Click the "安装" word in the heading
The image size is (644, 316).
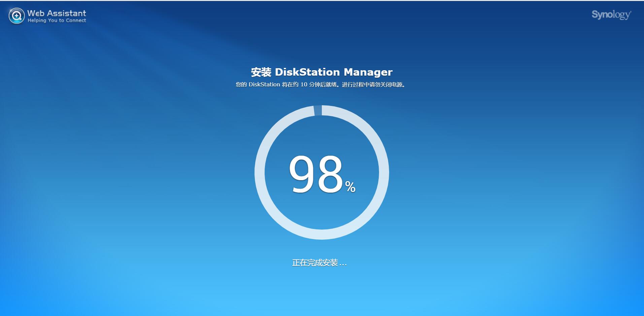261,72
